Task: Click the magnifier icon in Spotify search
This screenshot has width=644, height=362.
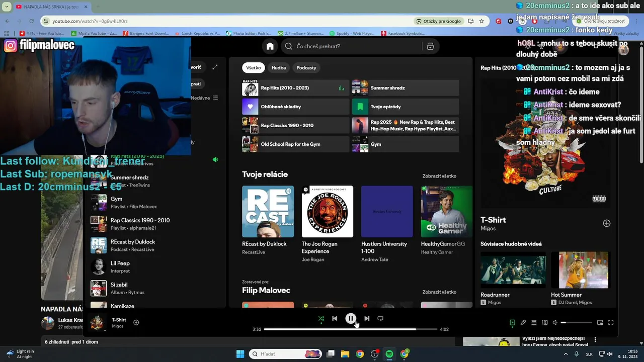Action: tap(289, 46)
